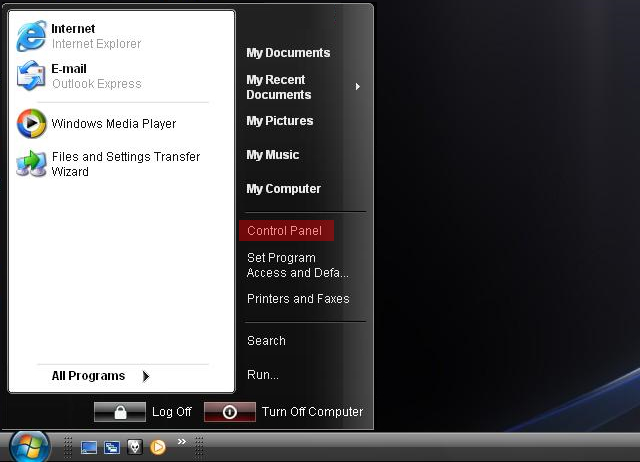Click the Log Off text
The image size is (640, 462).
(x=172, y=412)
